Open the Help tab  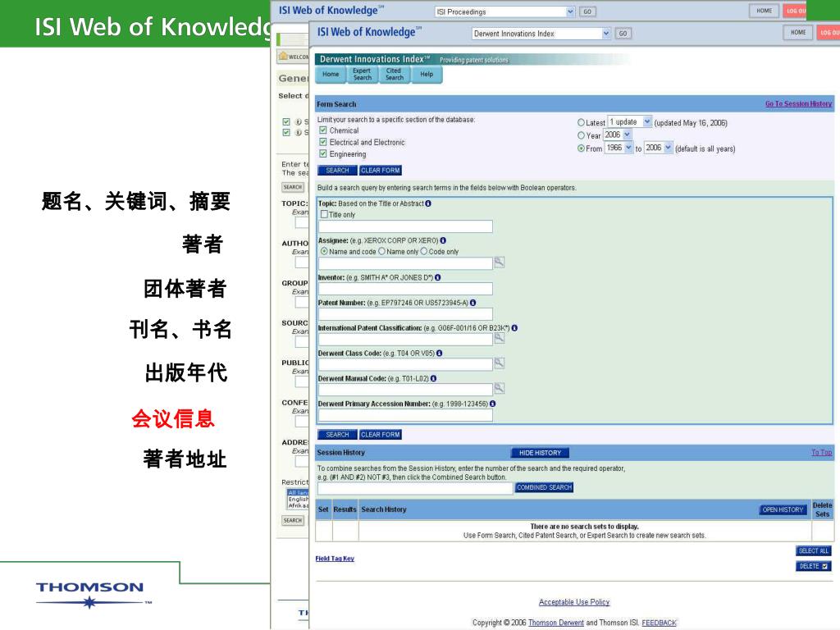pos(427,75)
